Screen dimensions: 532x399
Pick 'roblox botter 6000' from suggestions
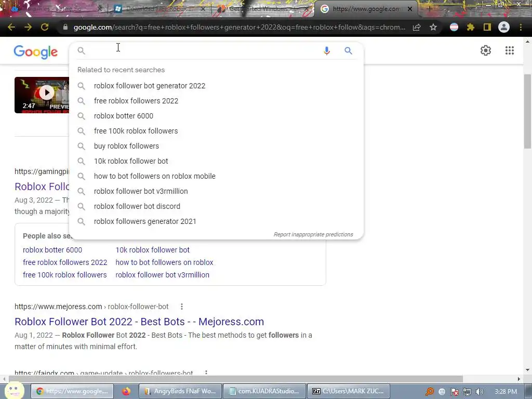click(x=124, y=116)
